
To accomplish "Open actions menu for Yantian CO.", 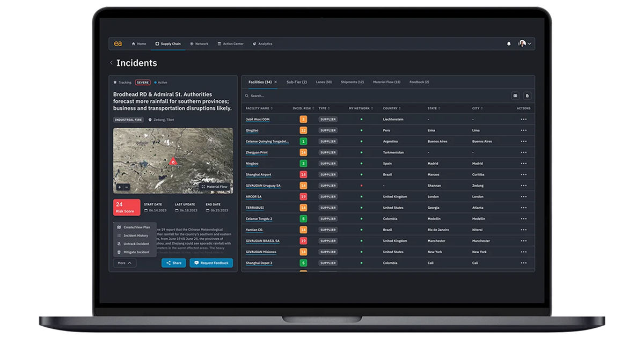I will [x=524, y=230].
